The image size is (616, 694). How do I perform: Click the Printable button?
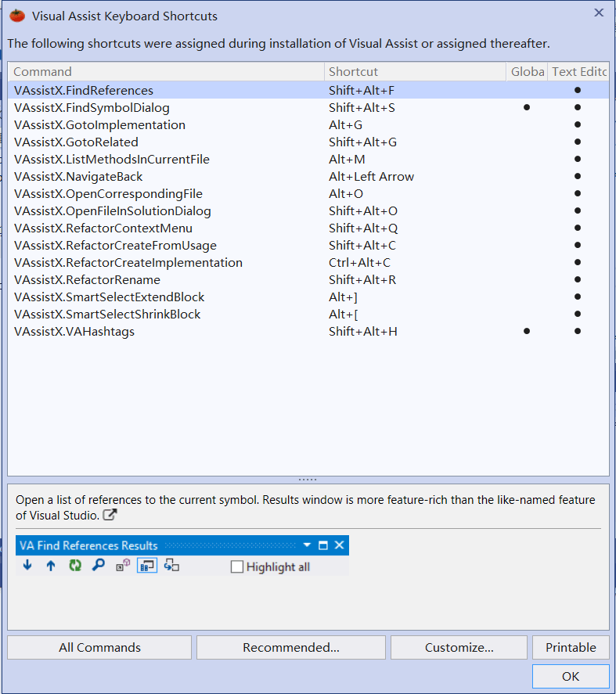point(571,648)
